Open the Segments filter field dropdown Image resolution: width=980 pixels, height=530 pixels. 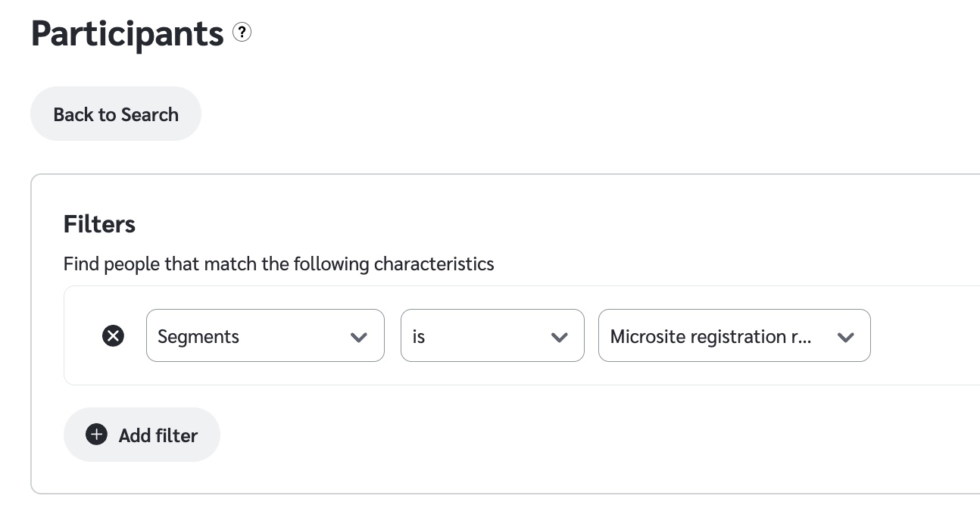(265, 335)
